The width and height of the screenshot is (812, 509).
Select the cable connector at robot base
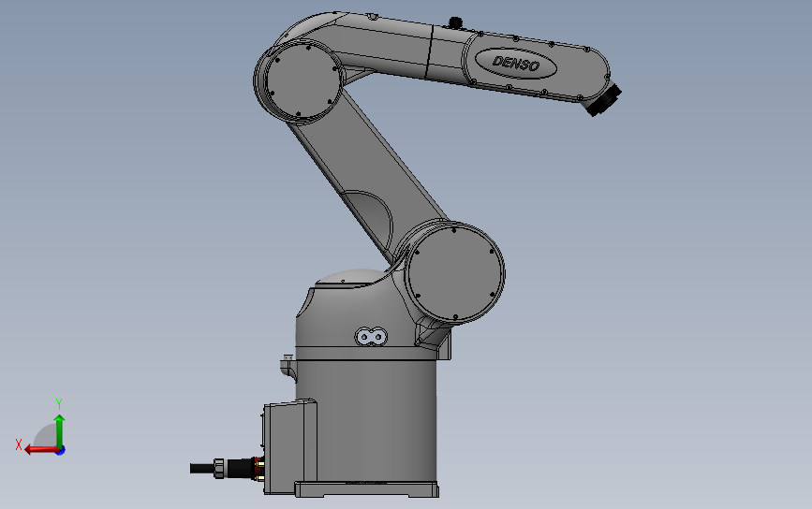[228, 469]
